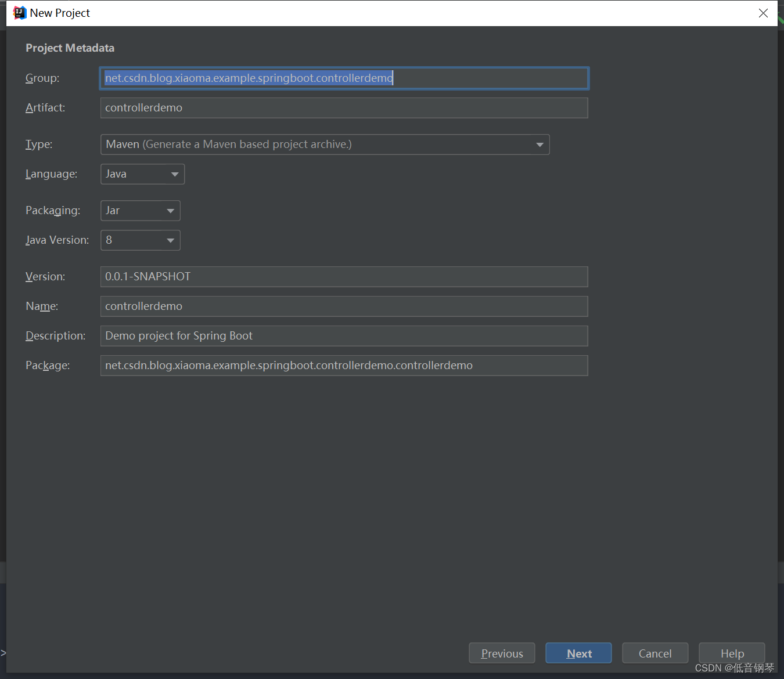Screen dimensions: 784x679
Task: Click the Language: label
Action: pos(51,174)
